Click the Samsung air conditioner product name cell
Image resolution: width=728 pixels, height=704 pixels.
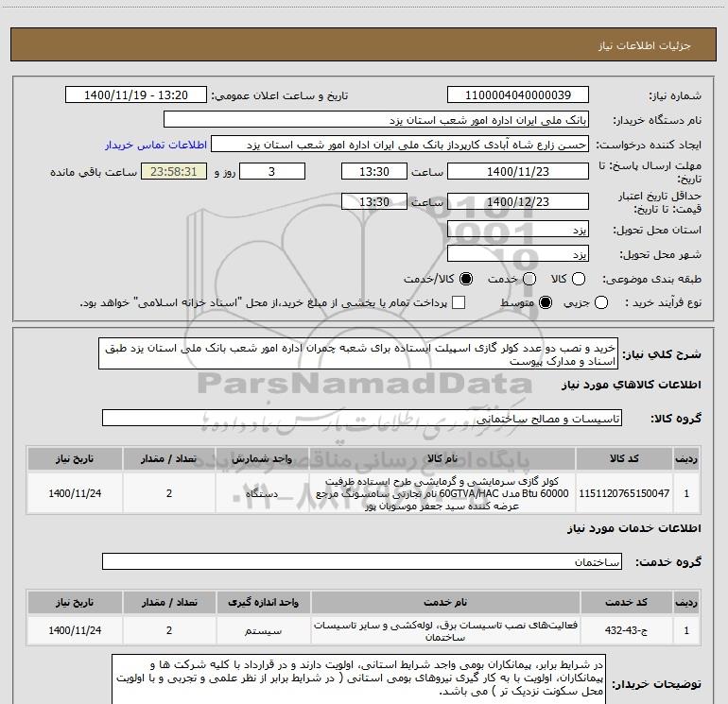tap(442, 493)
